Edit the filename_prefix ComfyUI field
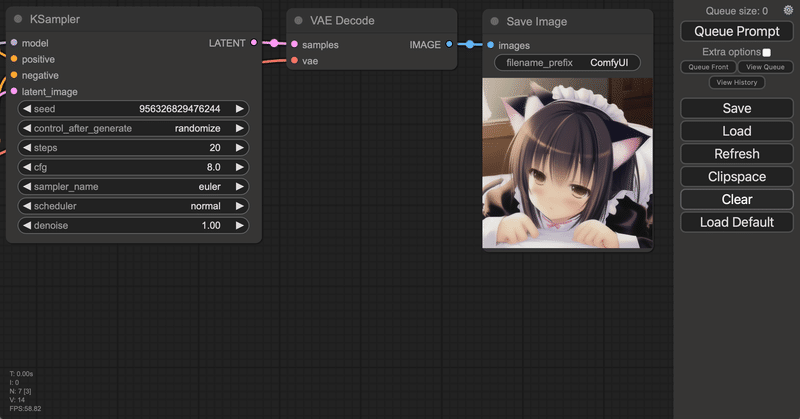This screenshot has height=419, width=800. pos(567,63)
